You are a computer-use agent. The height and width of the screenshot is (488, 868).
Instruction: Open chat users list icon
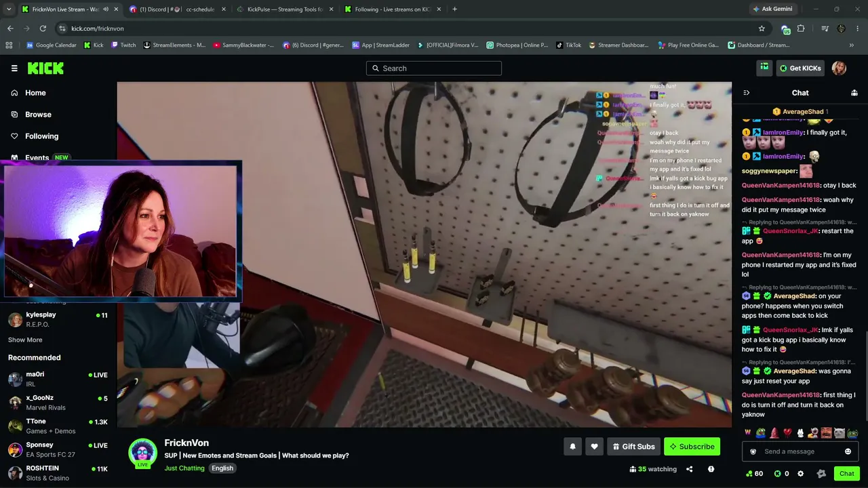click(854, 93)
